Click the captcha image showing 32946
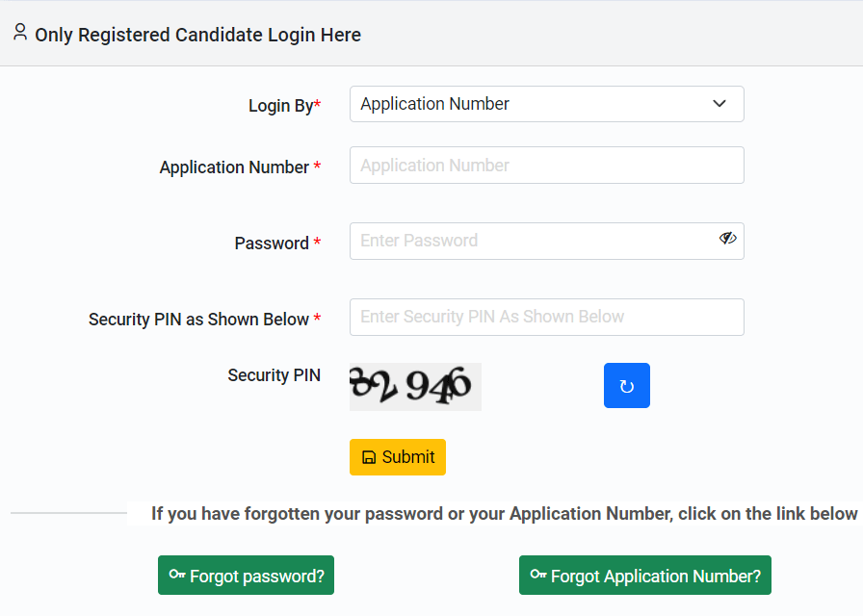Screen dimensions: 863x616 pos(415,387)
